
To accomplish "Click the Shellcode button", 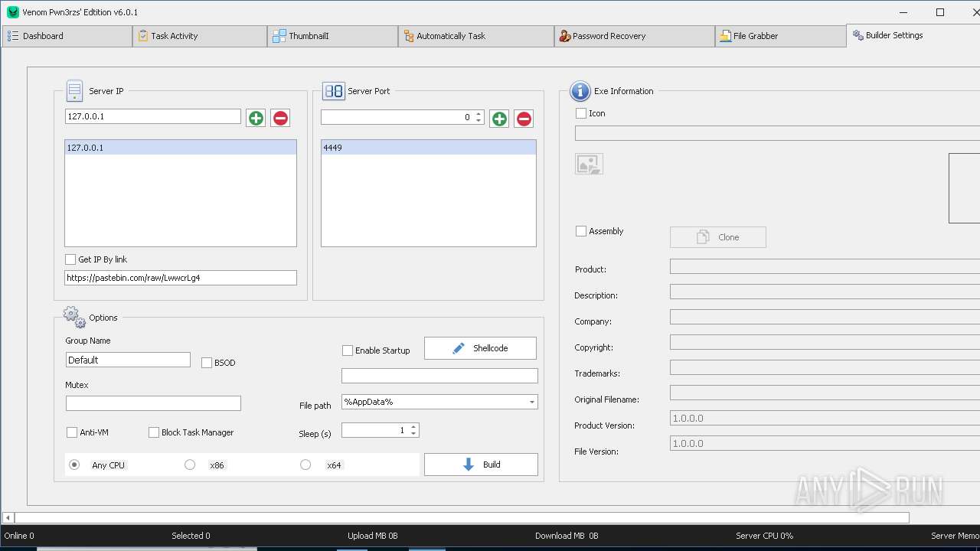I will click(480, 348).
